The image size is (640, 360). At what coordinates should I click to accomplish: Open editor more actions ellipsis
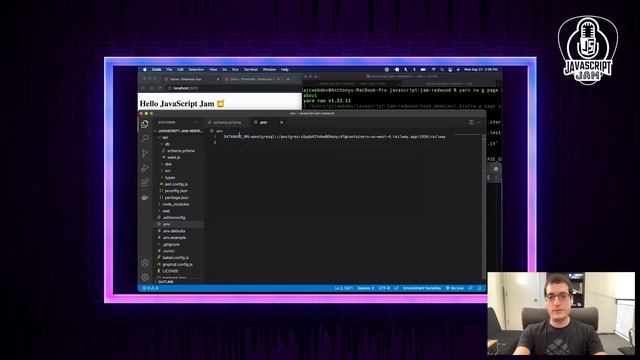tap(479, 122)
